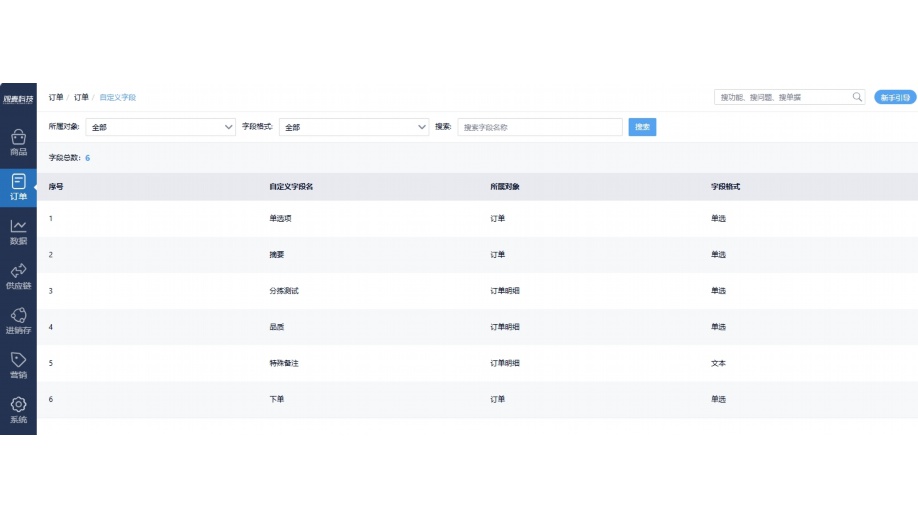Viewport: 918px width, 518px height.
Task: Expand the 字段格式 dropdown
Action: click(354, 127)
